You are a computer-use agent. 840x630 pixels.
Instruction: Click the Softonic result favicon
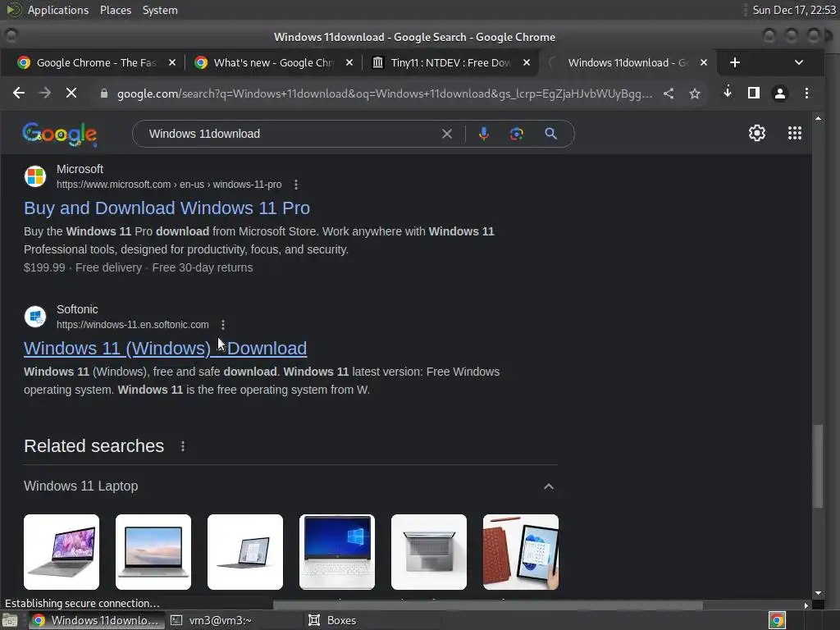[x=35, y=317]
